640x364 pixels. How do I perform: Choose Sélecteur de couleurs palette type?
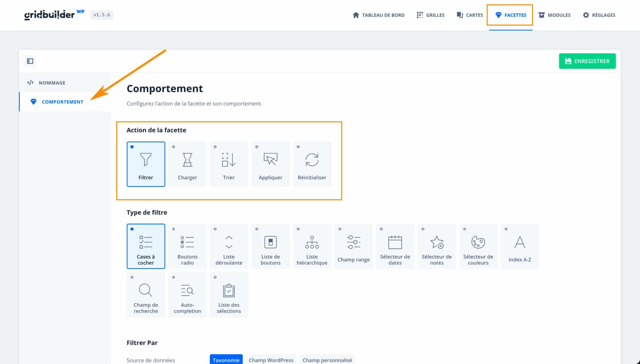pos(478,246)
